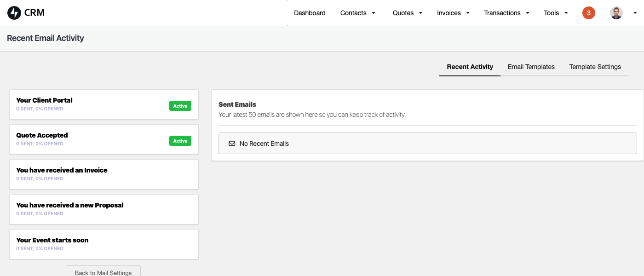Open notifications via the red badge showing 3

[x=588, y=13]
